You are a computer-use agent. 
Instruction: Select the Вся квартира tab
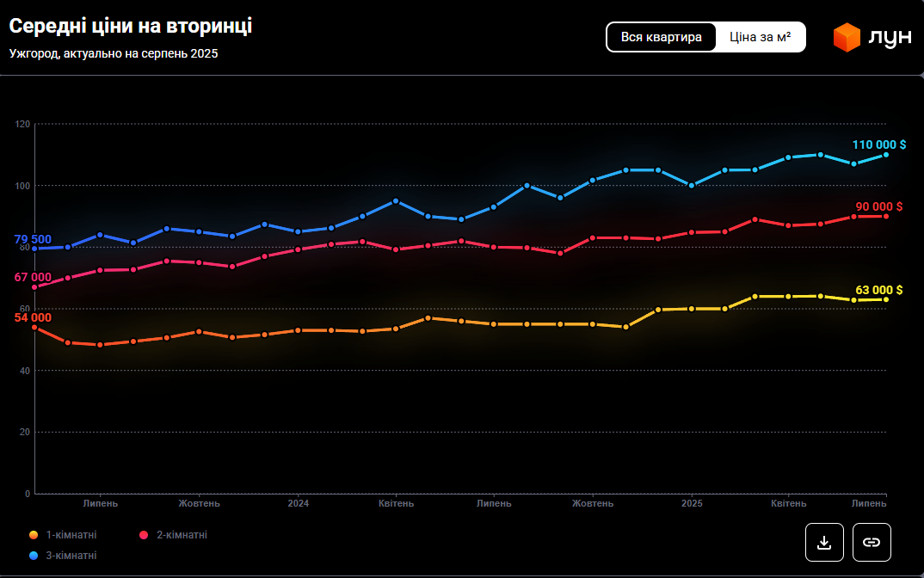662,37
